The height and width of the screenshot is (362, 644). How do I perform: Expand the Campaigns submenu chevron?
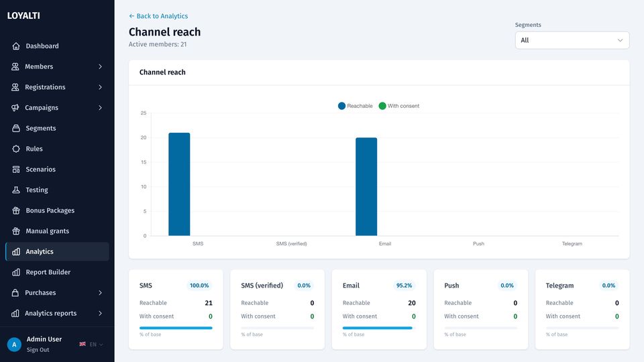point(100,107)
